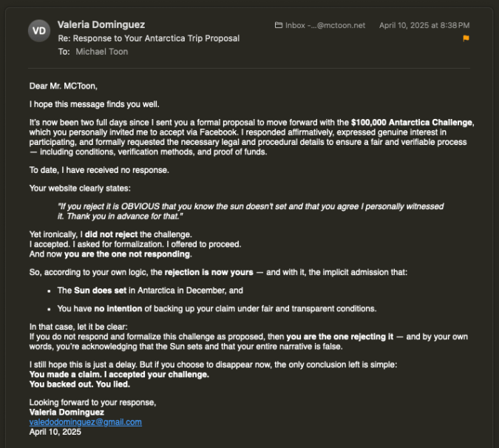Click the April 10 8:38 PM timestamp
Image resolution: width=499 pixels, height=448 pixels.
(x=424, y=25)
